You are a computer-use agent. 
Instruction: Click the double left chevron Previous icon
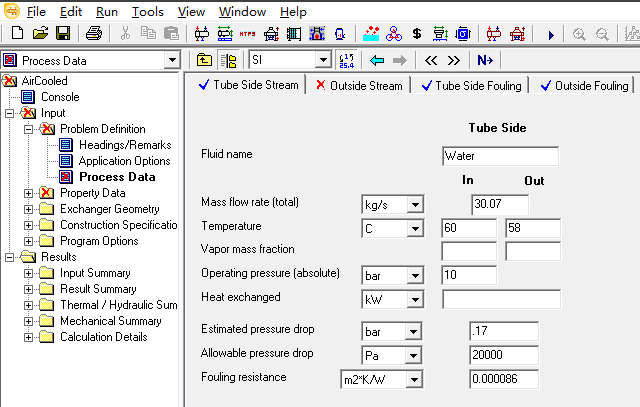431,60
